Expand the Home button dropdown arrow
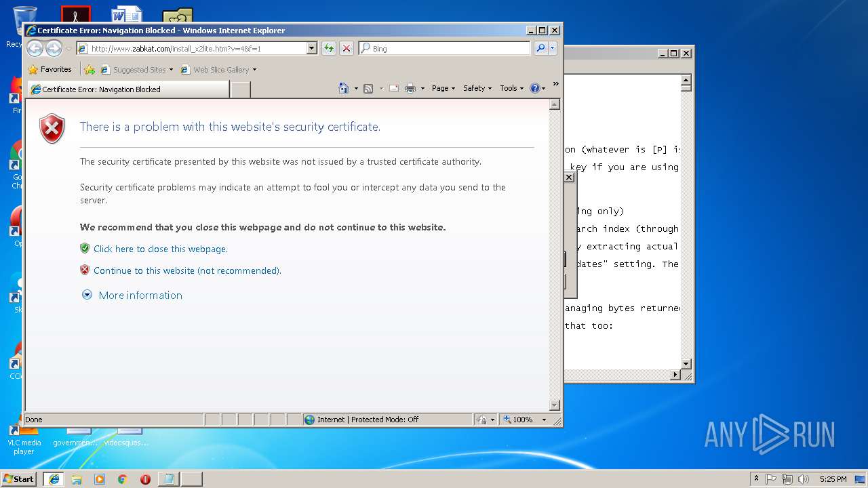Image resolution: width=868 pixels, height=488 pixels. tap(356, 88)
